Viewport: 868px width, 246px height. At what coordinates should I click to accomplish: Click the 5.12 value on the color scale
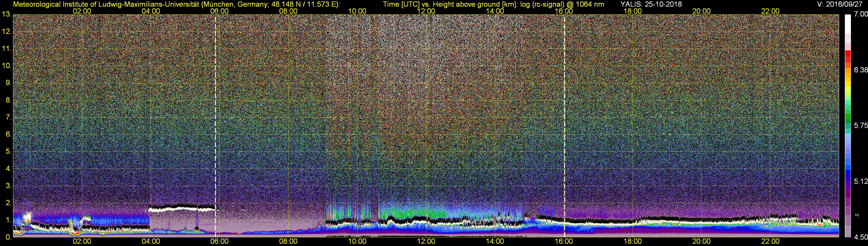pos(860,181)
